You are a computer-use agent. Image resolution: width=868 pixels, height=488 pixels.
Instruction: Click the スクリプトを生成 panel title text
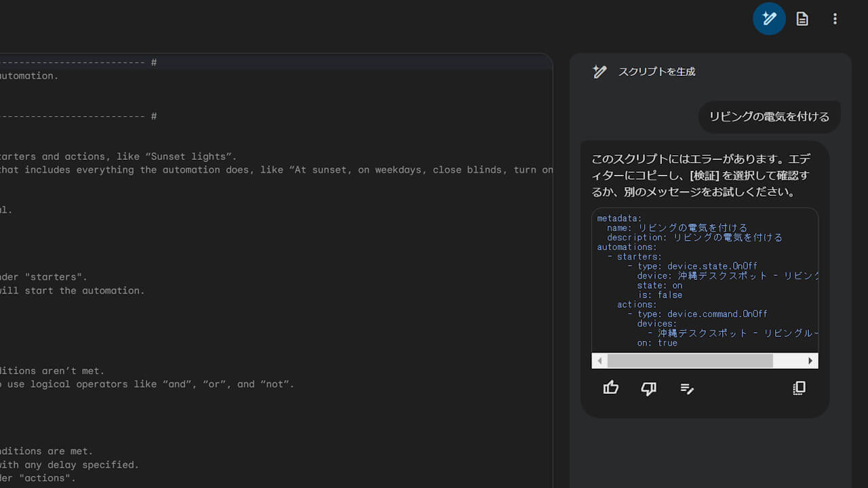tap(656, 72)
